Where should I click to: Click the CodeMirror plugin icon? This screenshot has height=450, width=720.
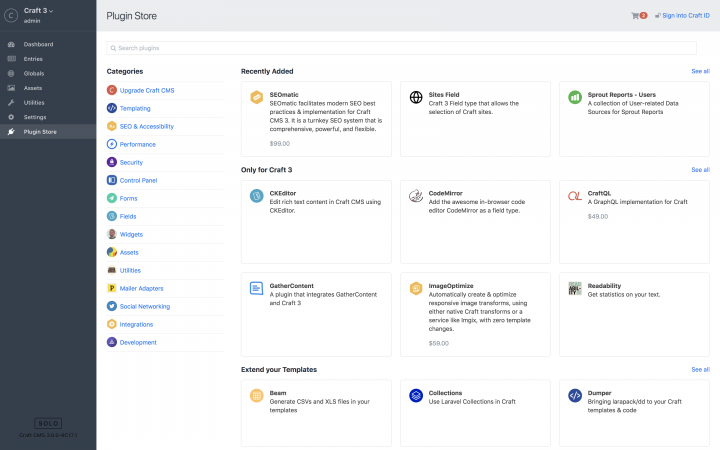416,196
